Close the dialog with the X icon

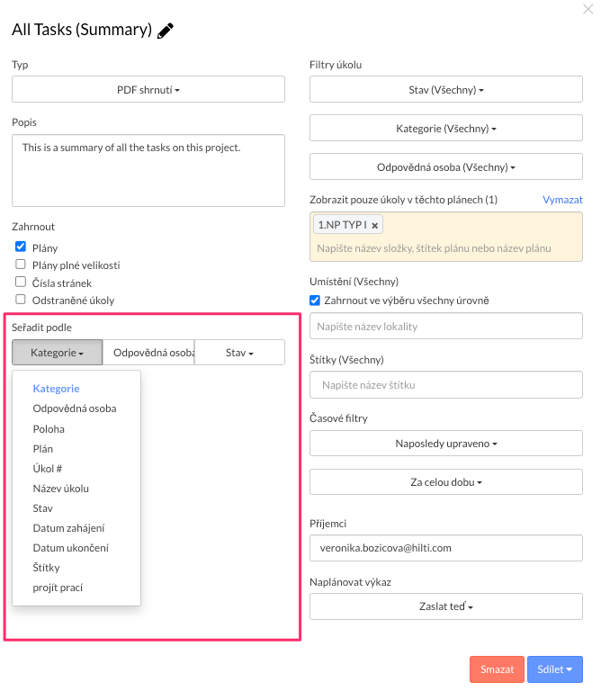coord(588,9)
